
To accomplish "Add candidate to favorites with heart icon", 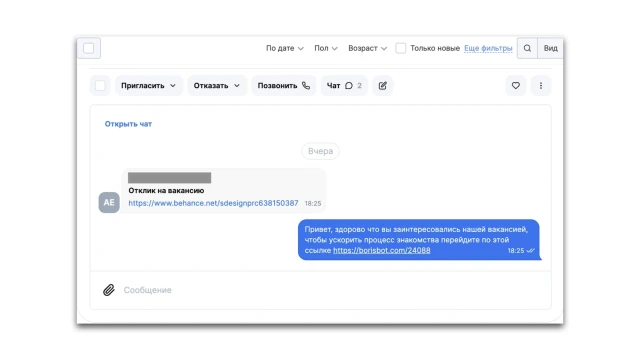I will click(x=516, y=86).
